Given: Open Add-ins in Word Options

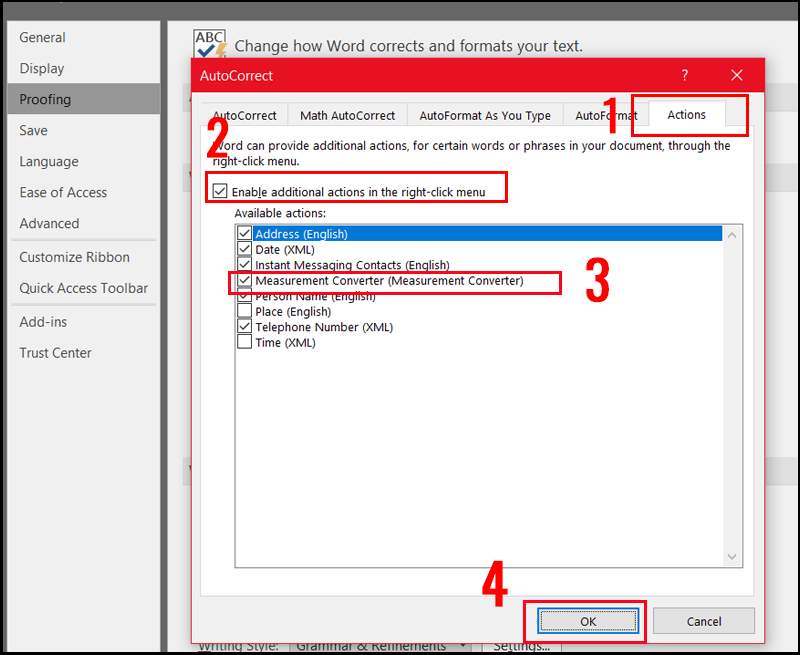Looking at the screenshot, I should [x=84, y=321].
